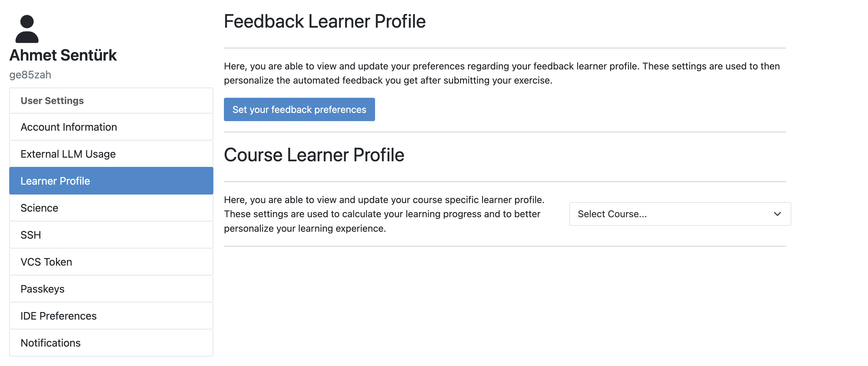
Task: Select the Learner Profile menu item
Action: (55, 181)
